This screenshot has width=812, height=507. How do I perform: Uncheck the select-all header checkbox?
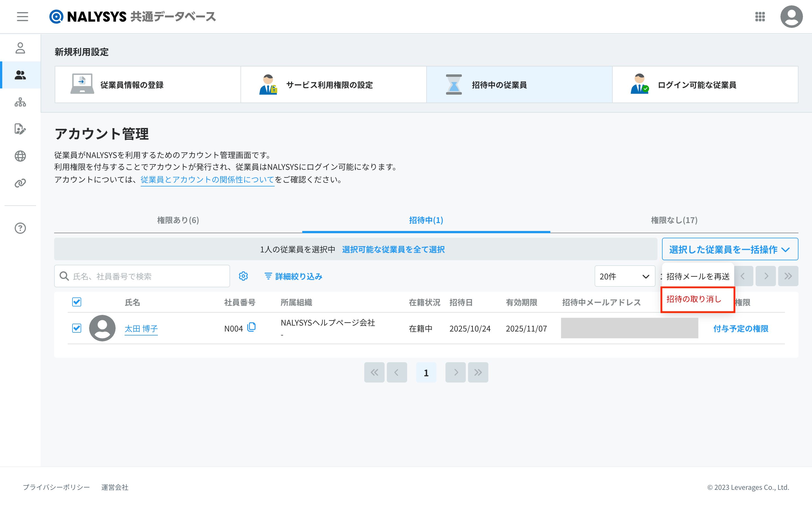pos(76,302)
